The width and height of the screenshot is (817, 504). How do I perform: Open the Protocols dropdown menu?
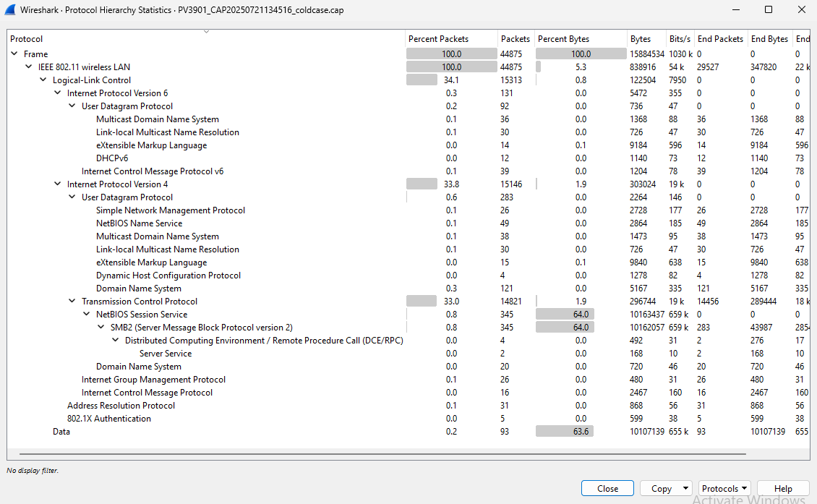tap(724, 488)
